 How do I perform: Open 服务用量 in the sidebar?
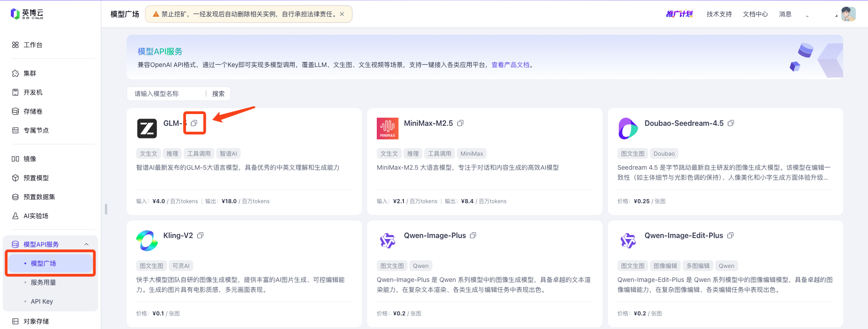coord(43,282)
